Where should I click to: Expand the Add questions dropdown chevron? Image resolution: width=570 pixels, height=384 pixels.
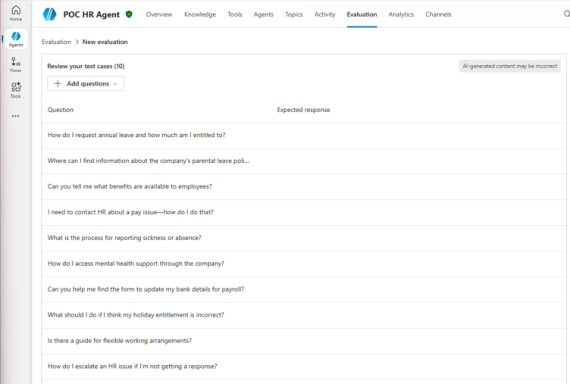[x=115, y=84]
